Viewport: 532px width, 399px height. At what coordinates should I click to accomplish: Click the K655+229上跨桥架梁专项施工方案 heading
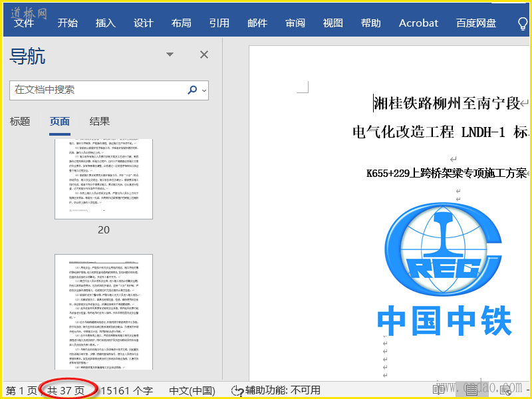(x=446, y=174)
